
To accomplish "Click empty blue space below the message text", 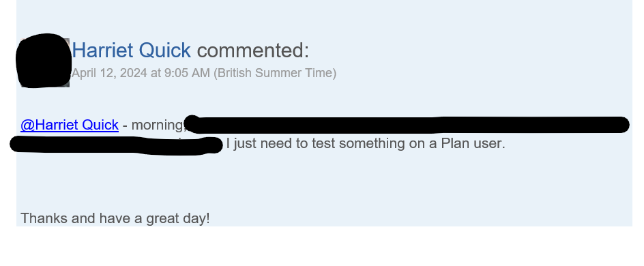I will pyautogui.click(x=325, y=181).
